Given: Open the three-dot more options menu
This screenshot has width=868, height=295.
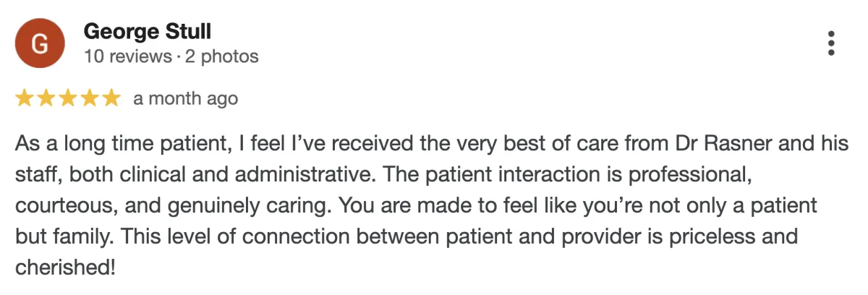Looking at the screenshot, I should tap(831, 43).
